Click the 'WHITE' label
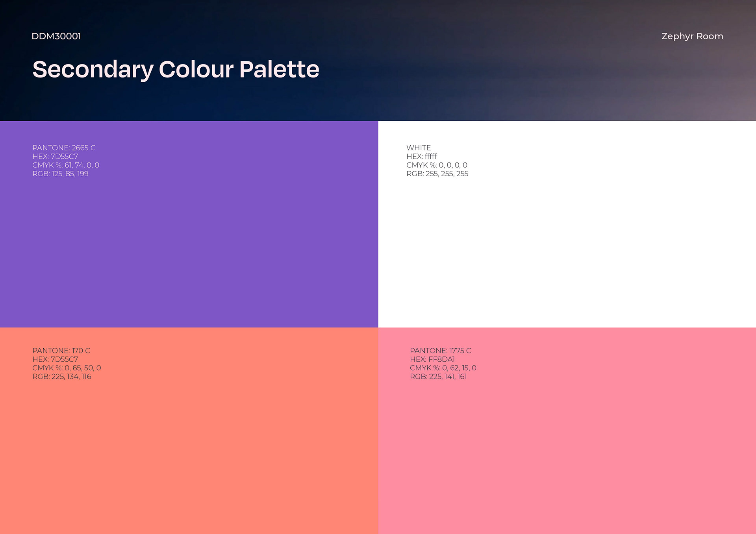 (x=419, y=148)
